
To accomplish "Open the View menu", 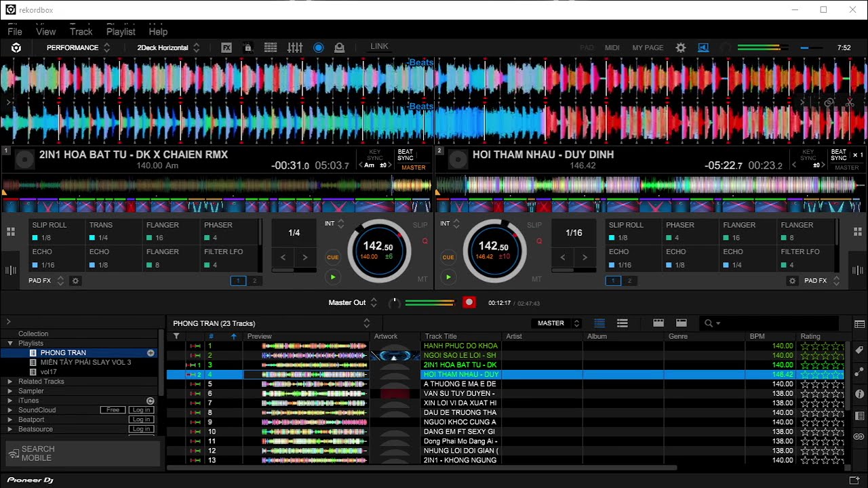I will click(46, 32).
